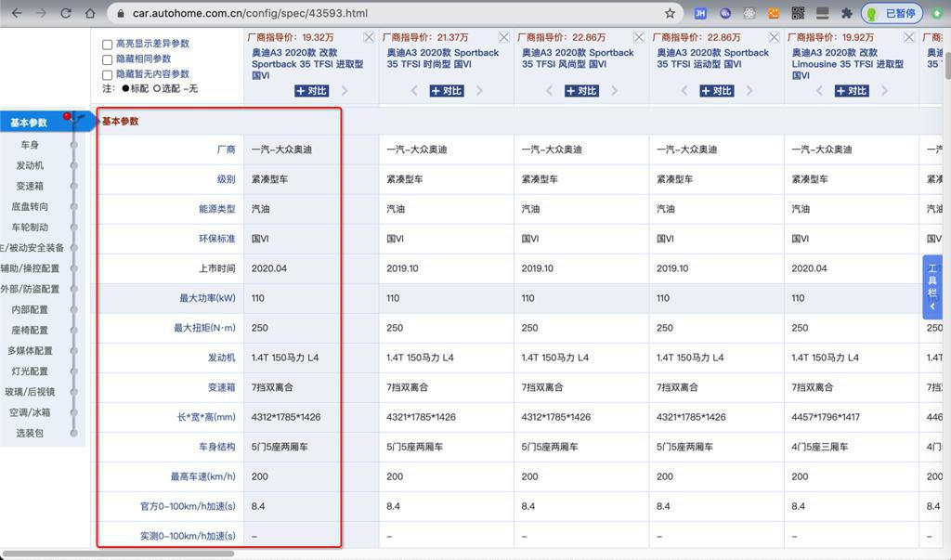
Task: Open 多媒体配置 in the sidebar
Action: tap(30, 351)
